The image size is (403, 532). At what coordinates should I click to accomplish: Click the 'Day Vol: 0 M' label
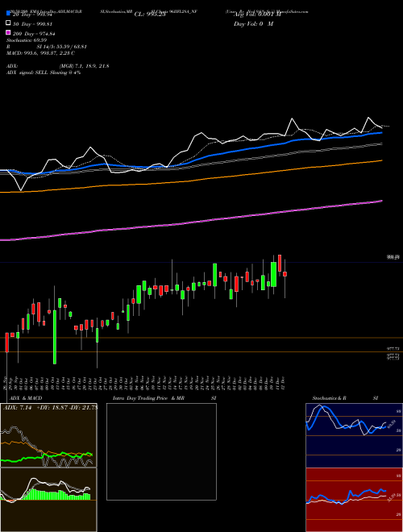[253, 24]
